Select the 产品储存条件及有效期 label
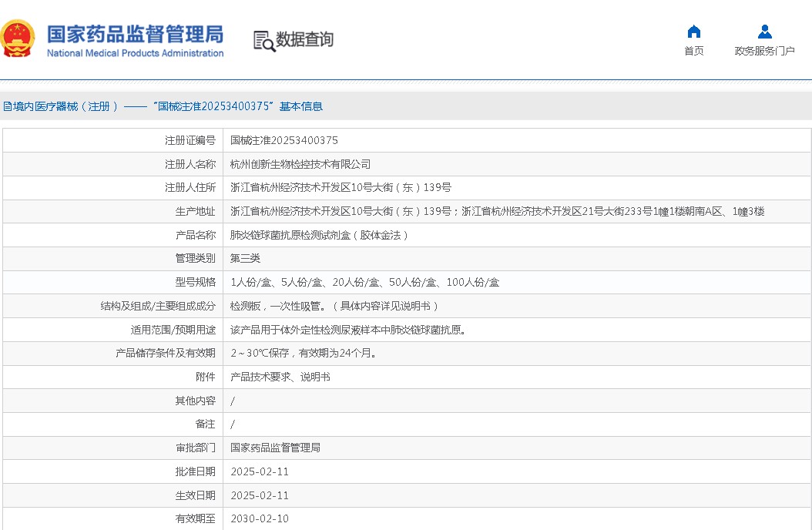The image size is (812, 530). [x=165, y=353]
